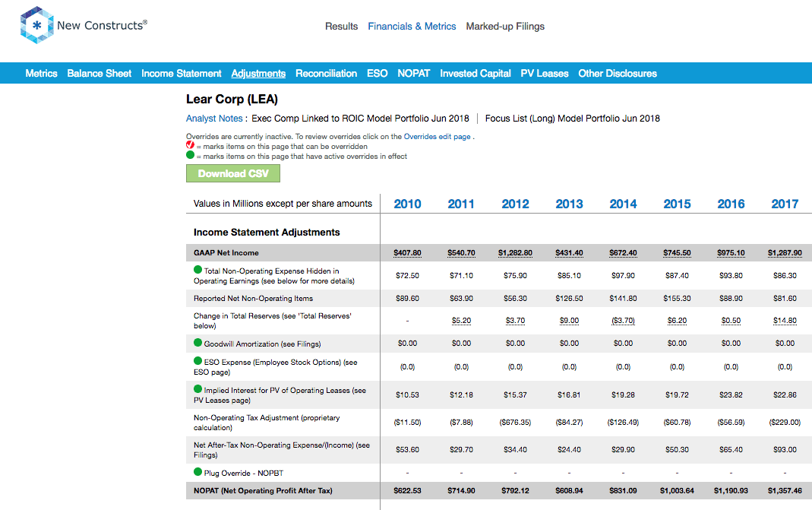Open the Other Disclosures tab
This screenshot has width=812, height=510.
coord(618,74)
